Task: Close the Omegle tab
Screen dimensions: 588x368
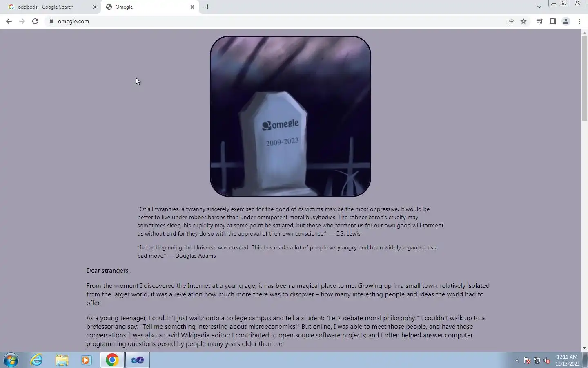Action: pos(192,7)
